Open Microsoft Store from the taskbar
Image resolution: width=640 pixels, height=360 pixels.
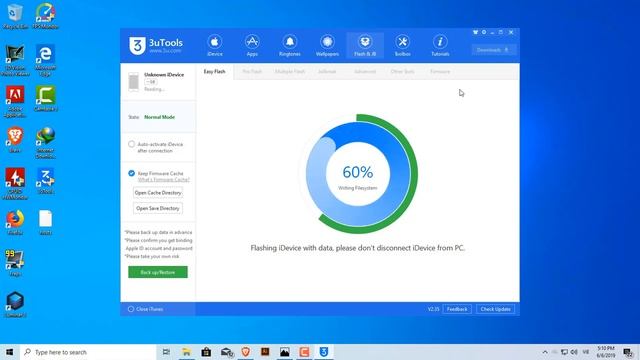[x=206, y=352]
